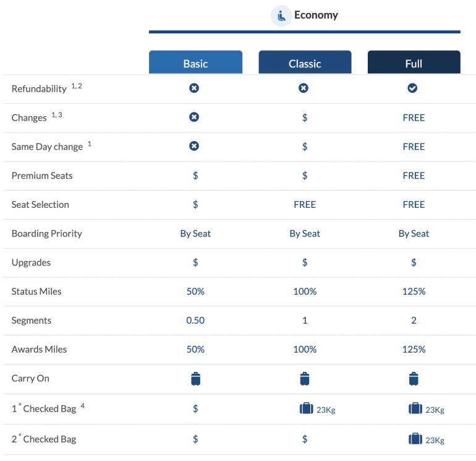Click the Classic Carry On luggage icon
476x461 pixels.
pyautogui.click(x=304, y=379)
